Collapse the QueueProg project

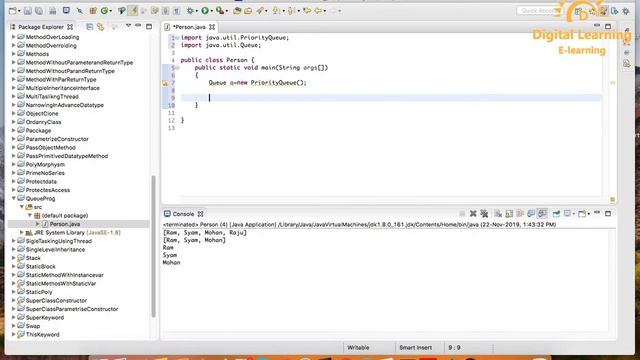pyautogui.click(x=13, y=198)
